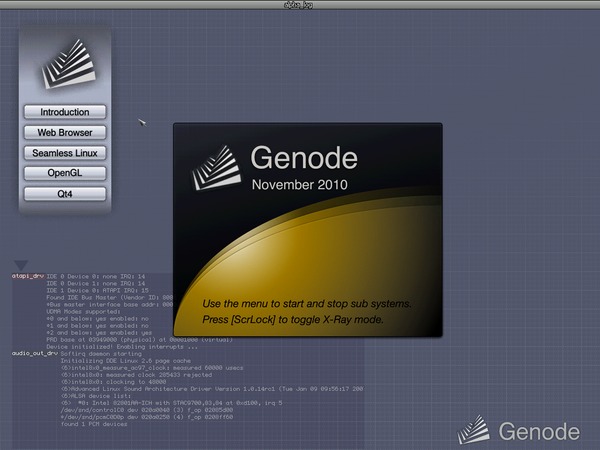The width and height of the screenshot is (600, 450).
Task: Click the Genode logo in splash window
Action: pyautogui.click(x=216, y=168)
